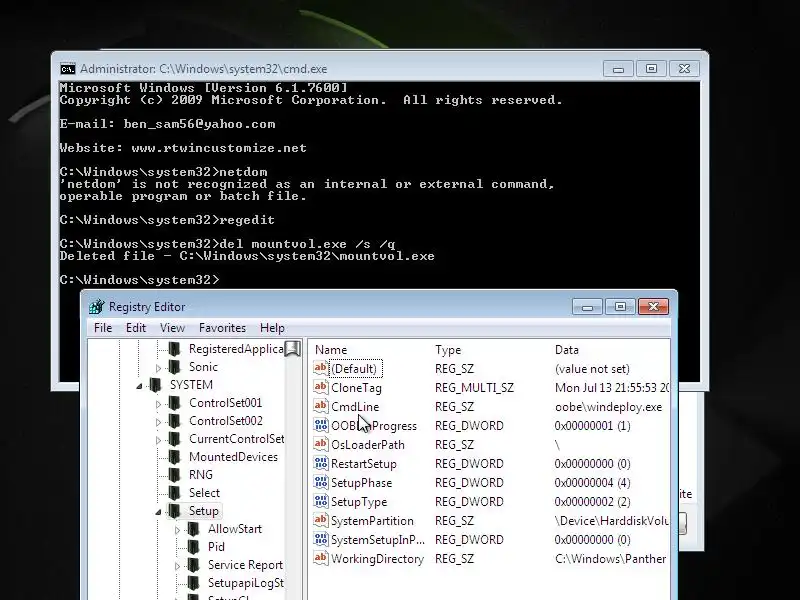This screenshot has width=800, height=600.
Task: Click the cmd.exe title bar icon
Action: coord(67,69)
